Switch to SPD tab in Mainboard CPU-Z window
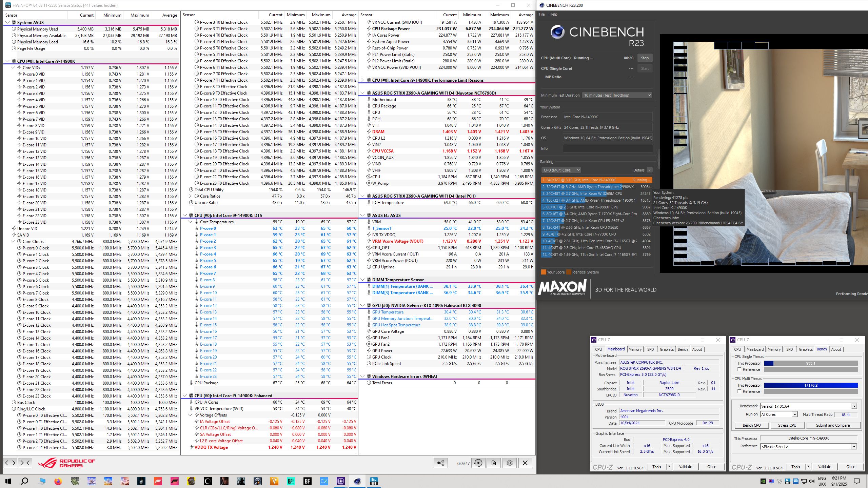Viewport: 868px width, 488px height. [650, 349]
